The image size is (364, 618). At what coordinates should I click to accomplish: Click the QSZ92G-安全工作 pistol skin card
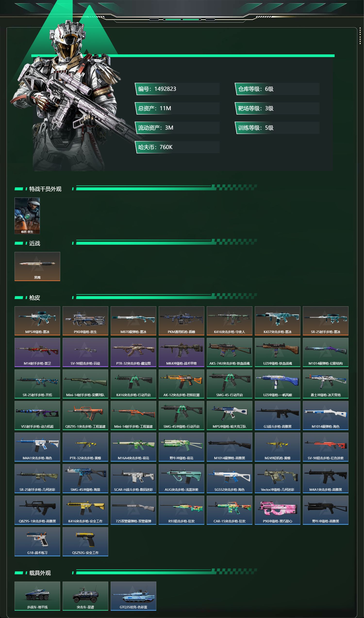pos(85,542)
